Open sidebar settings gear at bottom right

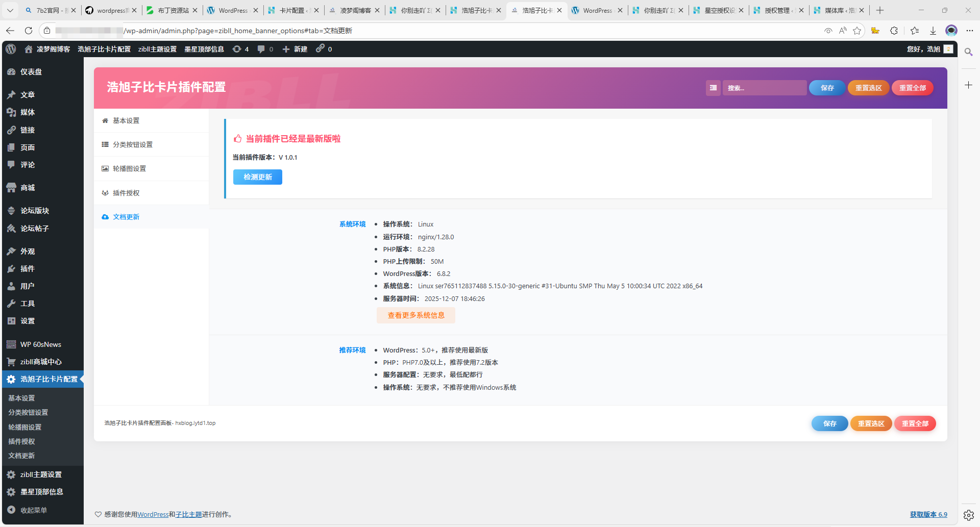click(x=968, y=515)
